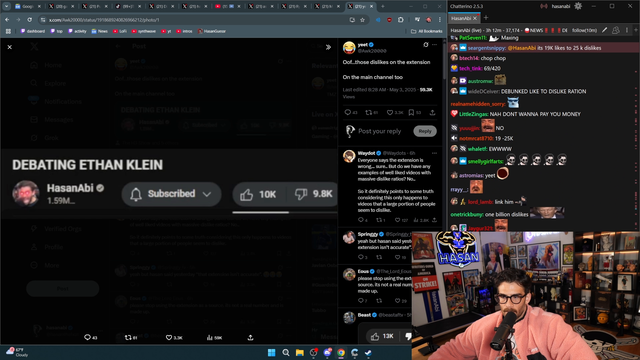Open the chatters list icon in Chatterino

click(616, 30)
